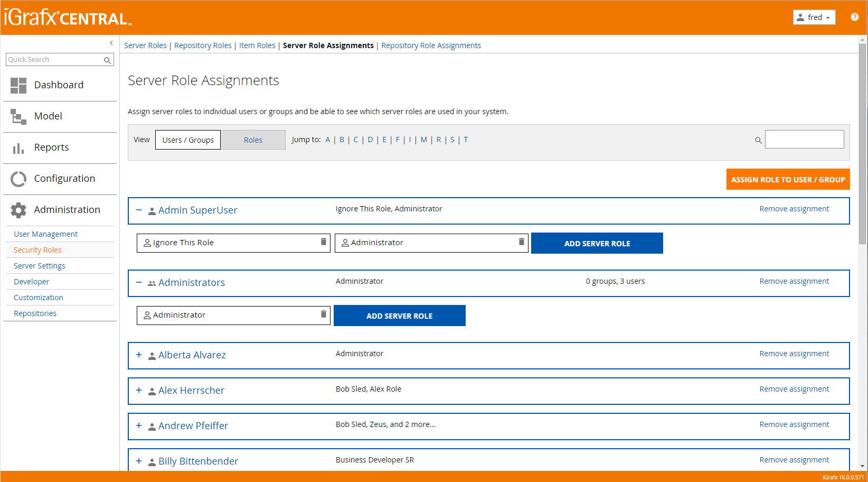Open the fred user account dropdown
Image resolution: width=868 pixels, height=482 pixels.
814,17
